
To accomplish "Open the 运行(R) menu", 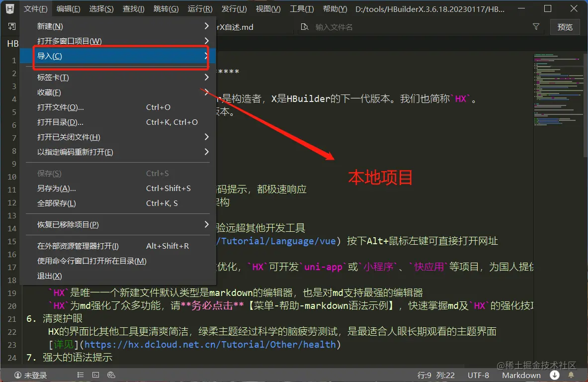I will point(200,8).
